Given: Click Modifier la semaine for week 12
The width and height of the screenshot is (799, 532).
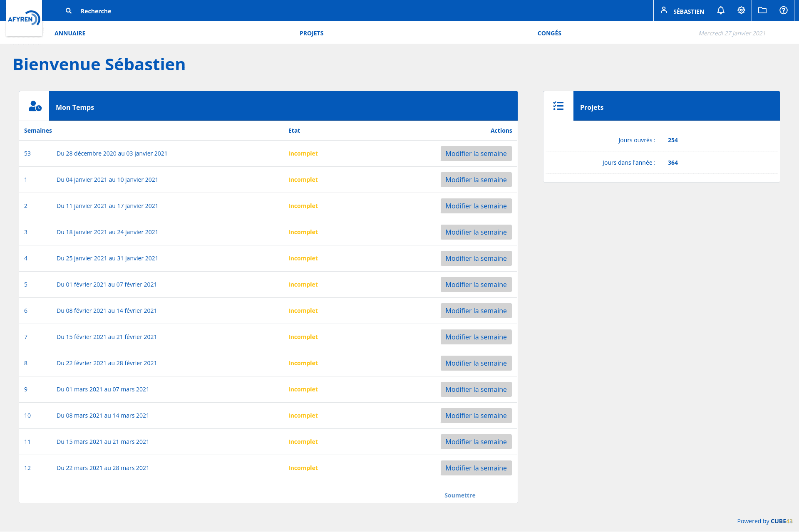Looking at the screenshot, I should pos(476,468).
